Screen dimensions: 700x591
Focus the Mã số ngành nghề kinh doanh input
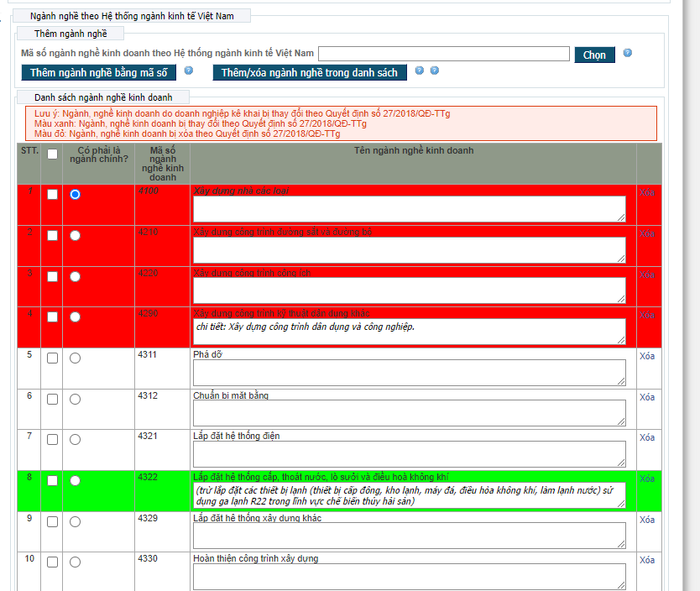tap(444, 54)
